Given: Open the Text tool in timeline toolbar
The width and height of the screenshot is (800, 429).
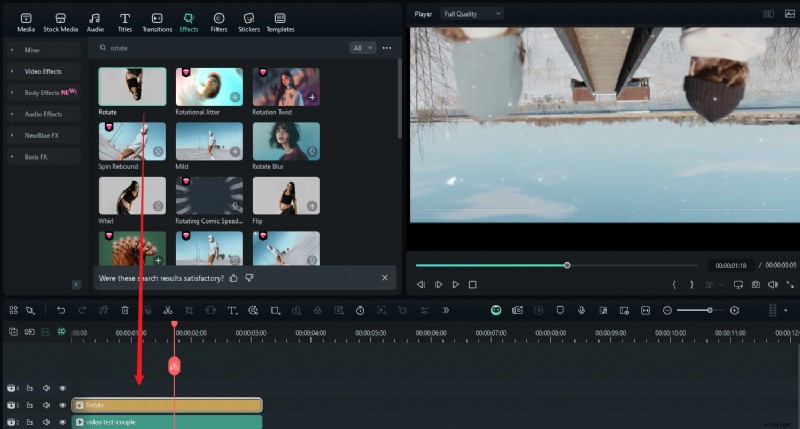Looking at the screenshot, I should [x=232, y=310].
